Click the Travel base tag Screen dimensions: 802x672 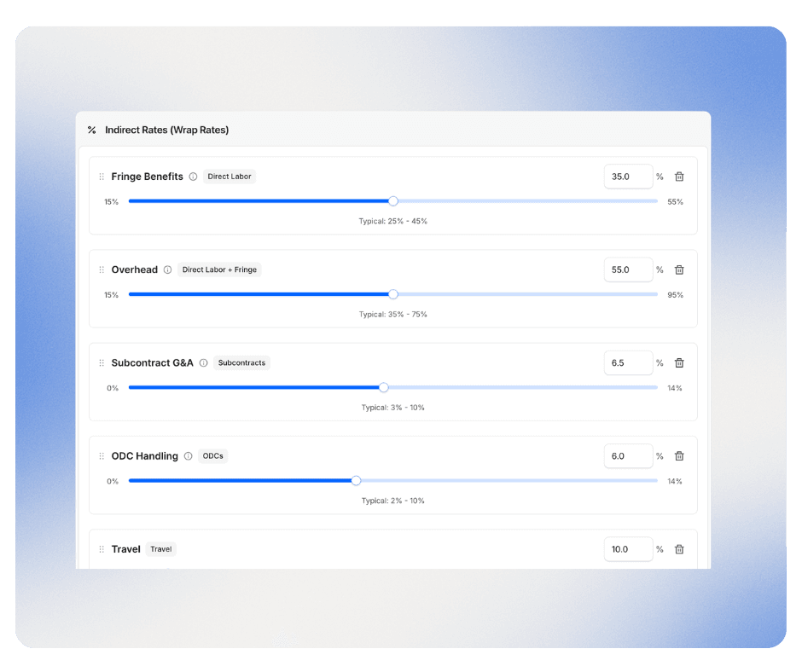(161, 548)
